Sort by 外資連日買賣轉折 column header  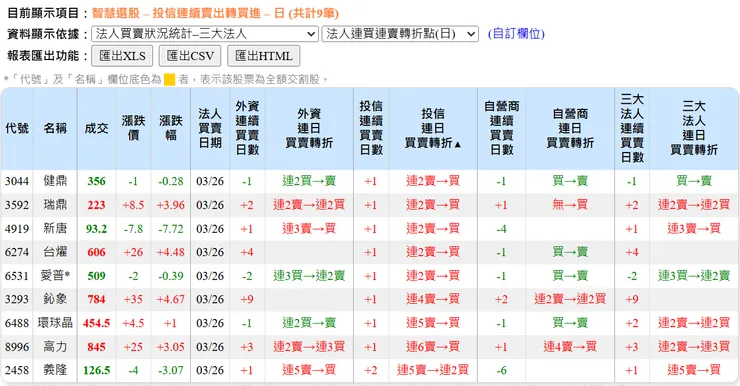click(309, 128)
